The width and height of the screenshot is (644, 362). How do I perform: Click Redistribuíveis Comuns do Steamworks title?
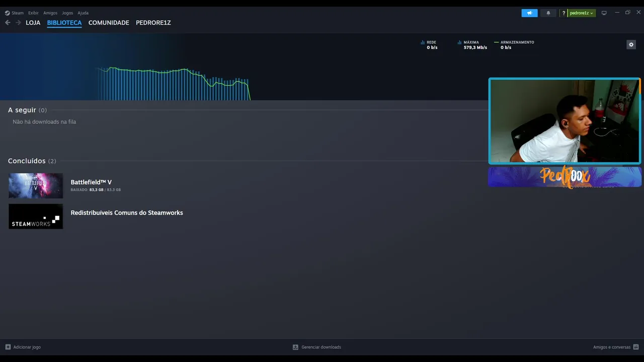[127, 213]
